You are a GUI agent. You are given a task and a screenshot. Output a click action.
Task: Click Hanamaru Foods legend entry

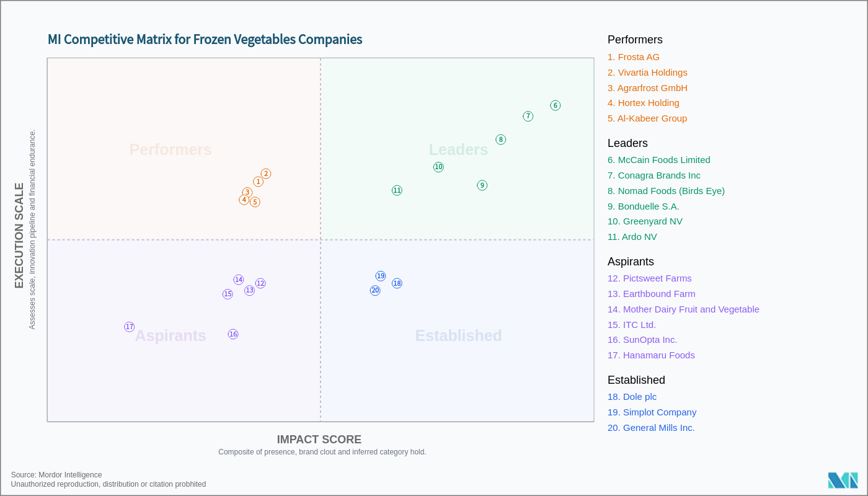(x=651, y=355)
